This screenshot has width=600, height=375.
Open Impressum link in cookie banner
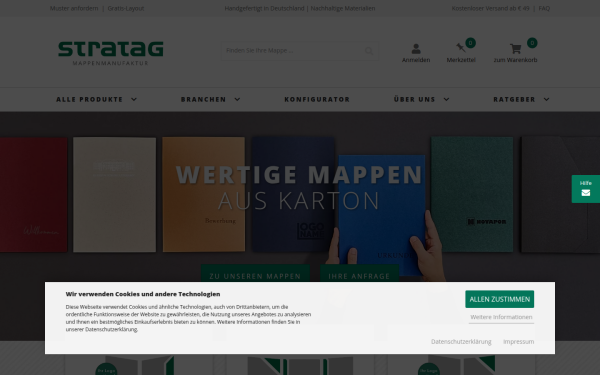pos(518,342)
